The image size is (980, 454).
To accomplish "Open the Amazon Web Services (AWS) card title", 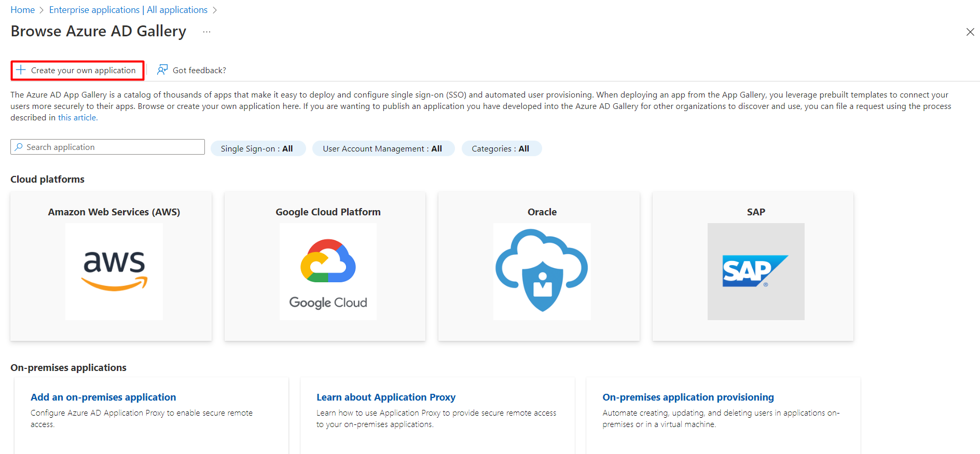I will pyautogui.click(x=114, y=212).
